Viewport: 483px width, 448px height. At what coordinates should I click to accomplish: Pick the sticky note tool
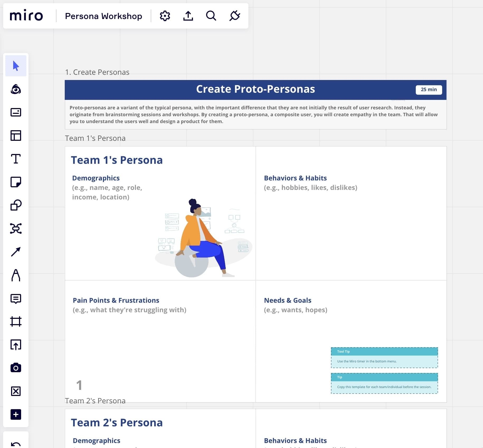[16, 182]
